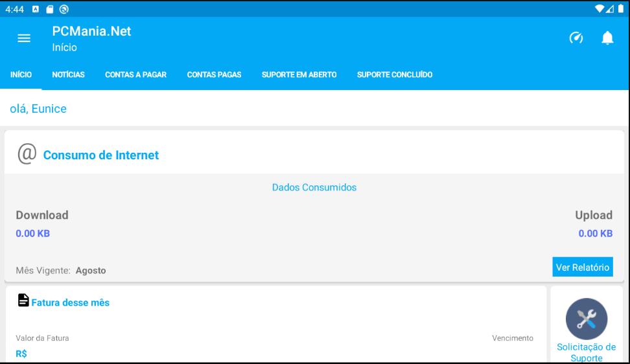The height and width of the screenshot is (364, 630).
Task: Tap the Upload 0.00 KB value
Action: [596, 234]
